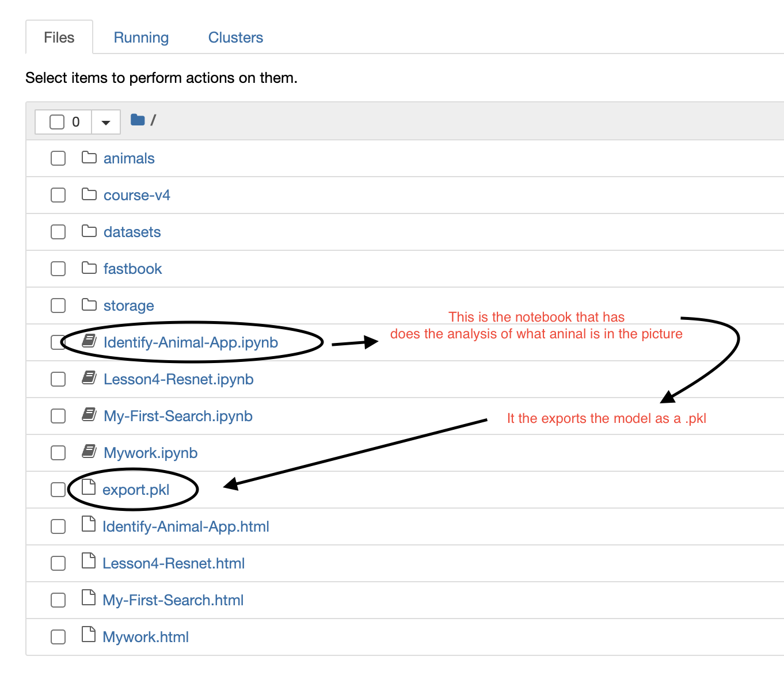The image size is (784, 687).
Task: Open the Mywork.ipynb notebook
Action: click(x=150, y=453)
